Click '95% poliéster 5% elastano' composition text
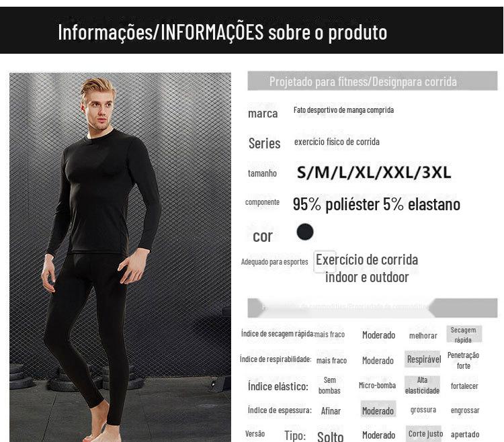The image size is (504, 442). click(x=376, y=204)
